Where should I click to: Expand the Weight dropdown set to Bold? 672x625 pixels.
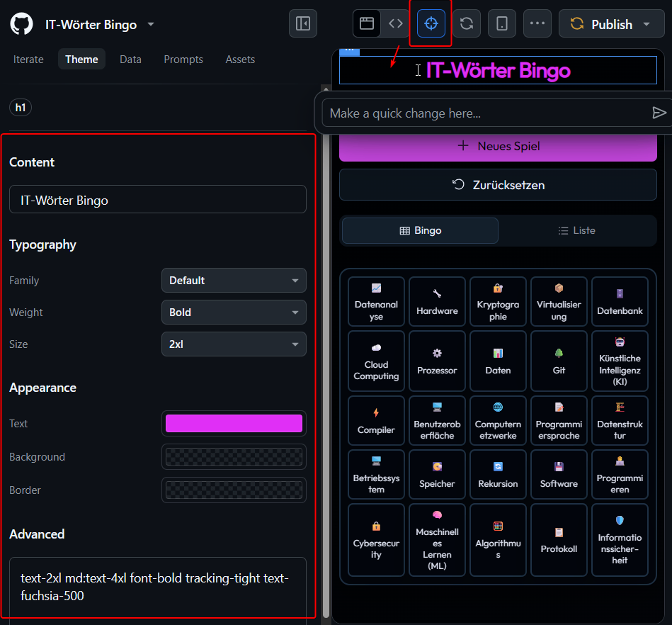234,312
